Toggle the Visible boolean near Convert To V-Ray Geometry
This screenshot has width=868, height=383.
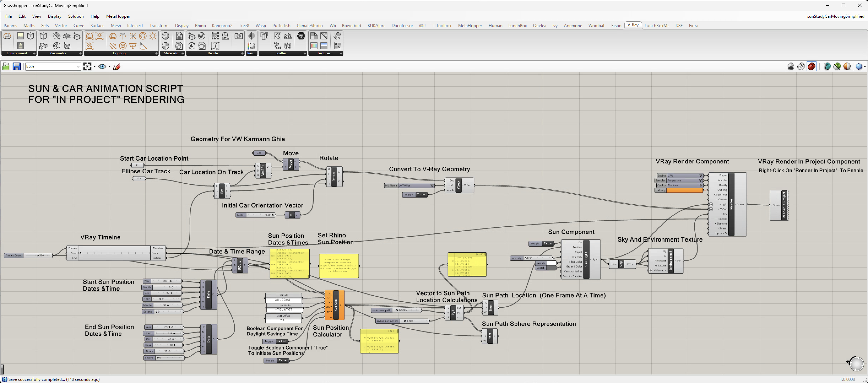click(421, 195)
